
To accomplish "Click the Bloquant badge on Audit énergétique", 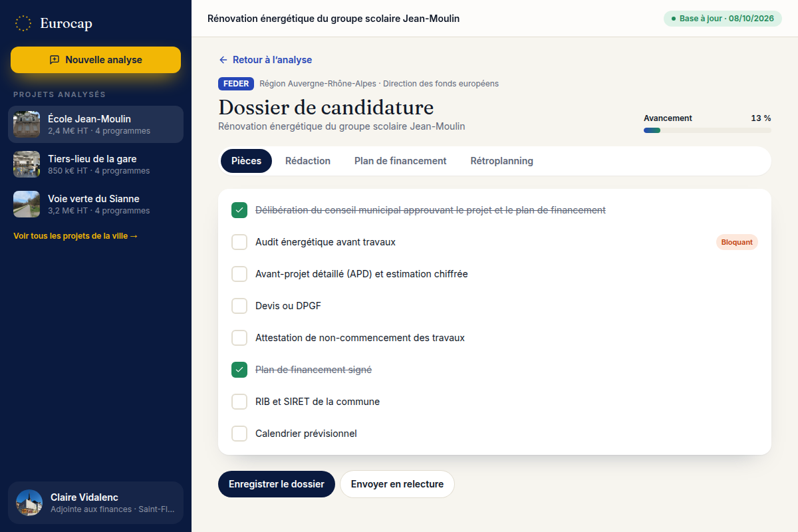I will point(737,242).
